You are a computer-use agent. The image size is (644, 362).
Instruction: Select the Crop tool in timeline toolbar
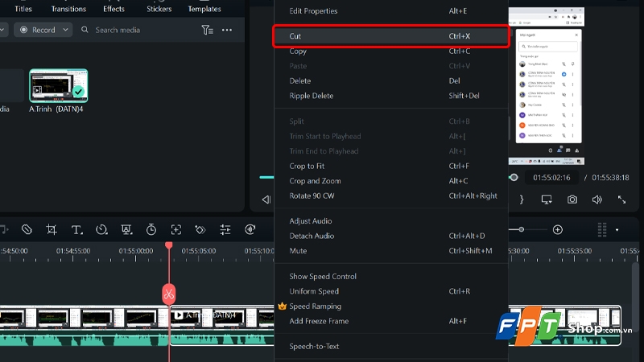pos(52,230)
